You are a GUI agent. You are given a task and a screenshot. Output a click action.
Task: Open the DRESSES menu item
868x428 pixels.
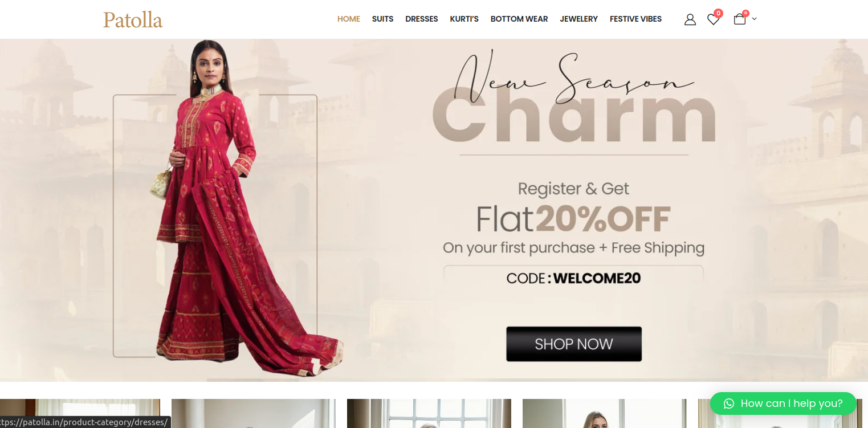[x=422, y=19]
